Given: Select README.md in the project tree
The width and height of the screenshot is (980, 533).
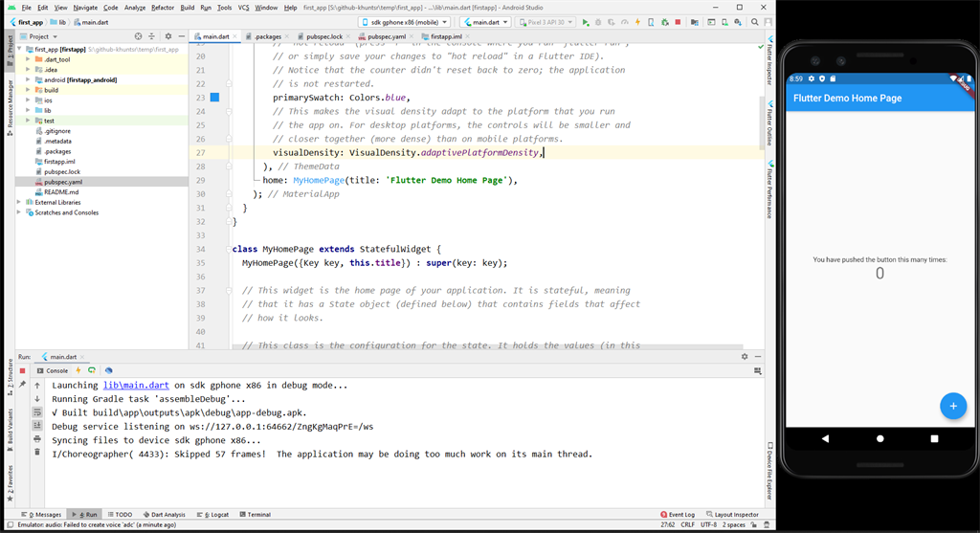Looking at the screenshot, I should [x=61, y=192].
